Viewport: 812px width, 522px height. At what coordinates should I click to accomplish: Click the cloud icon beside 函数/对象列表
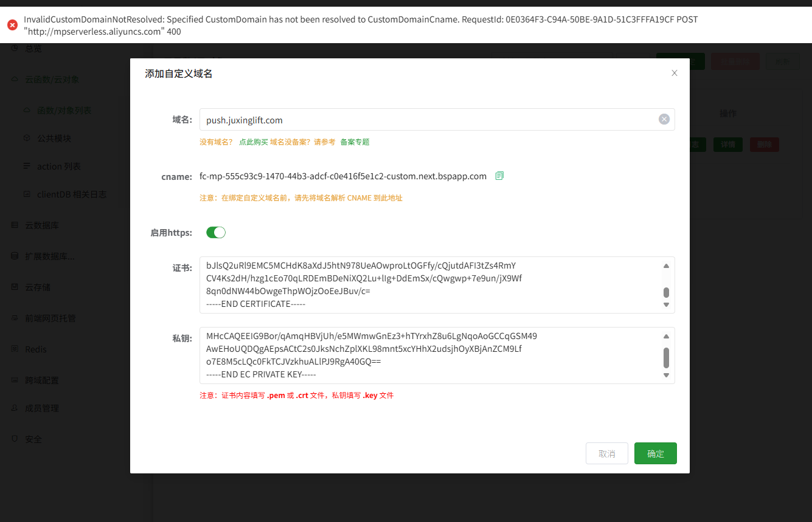(x=27, y=111)
